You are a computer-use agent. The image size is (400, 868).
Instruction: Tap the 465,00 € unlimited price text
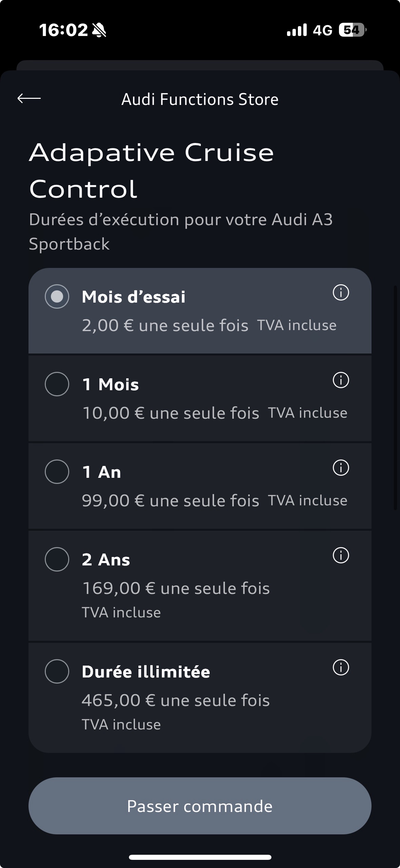[176, 700]
